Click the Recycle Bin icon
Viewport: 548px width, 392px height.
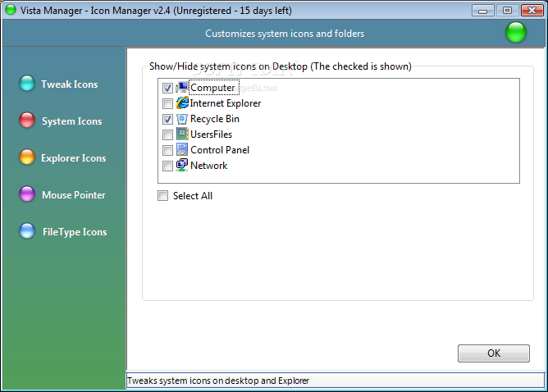(x=182, y=119)
